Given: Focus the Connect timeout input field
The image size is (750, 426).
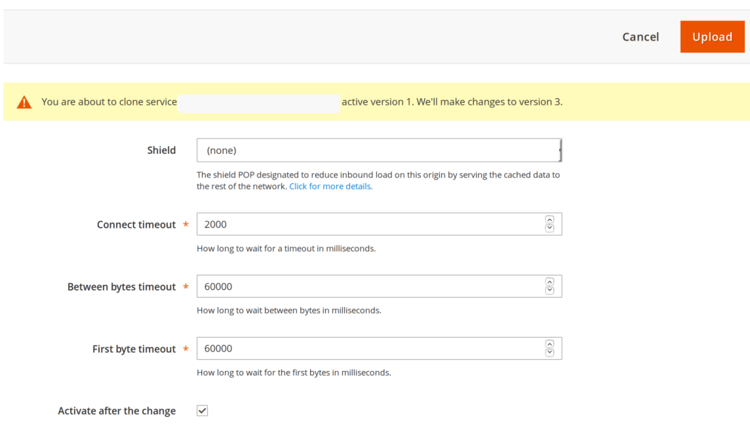Looking at the screenshot, I should pos(370,224).
